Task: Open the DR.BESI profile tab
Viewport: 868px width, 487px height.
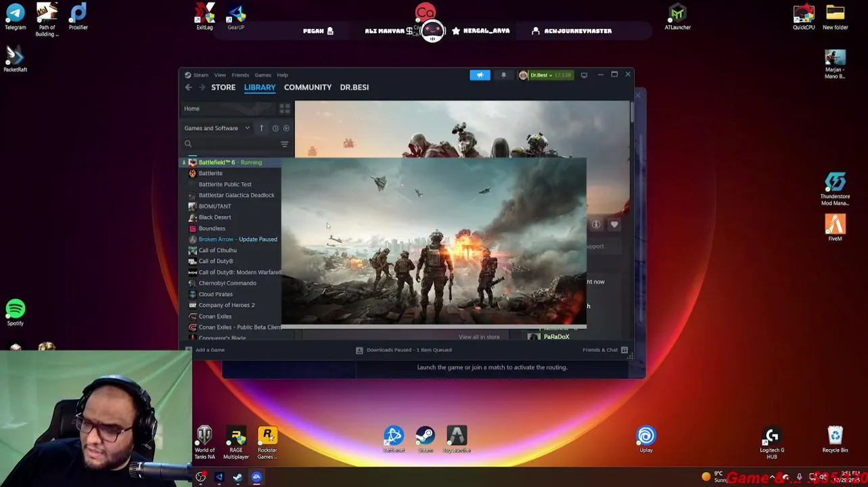Action: tap(355, 87)
